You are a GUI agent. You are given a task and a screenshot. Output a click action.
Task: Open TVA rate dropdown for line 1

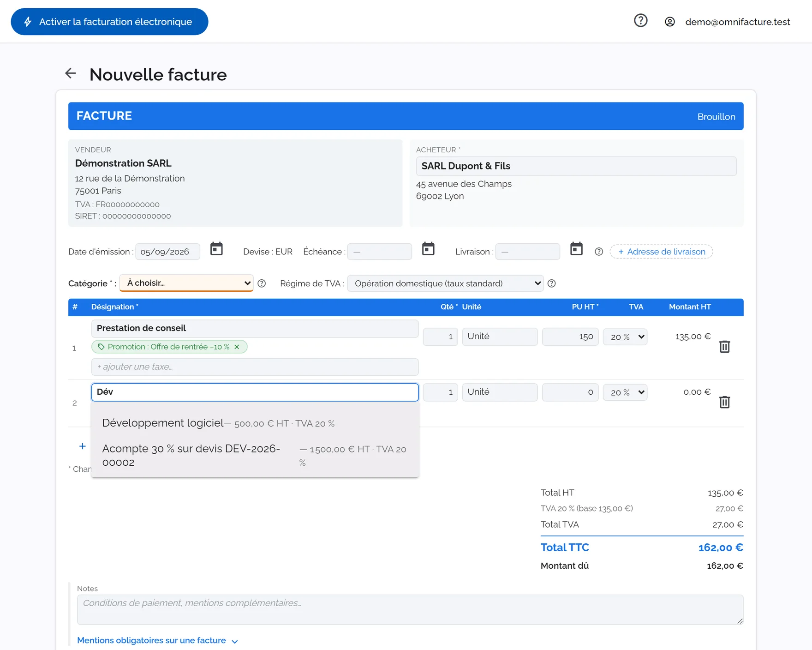(x=625, y=337)
